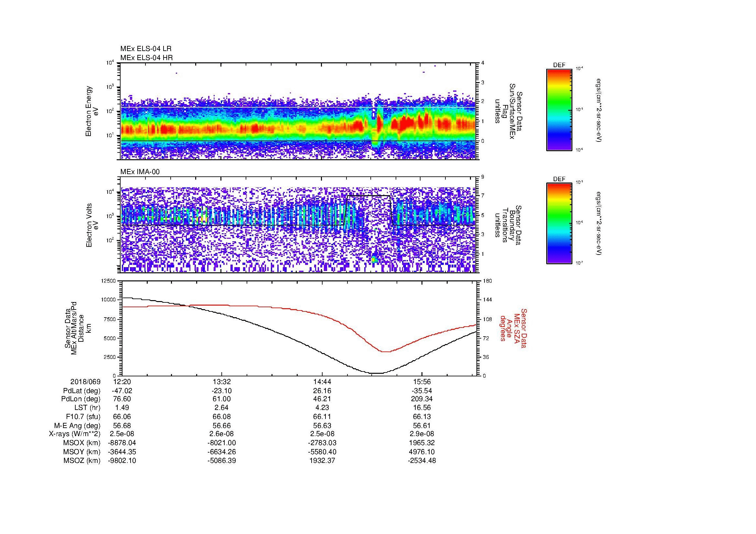Click the 14:44 time tick label
Viewport: 756px width, 534px height.
coord(322,382)
